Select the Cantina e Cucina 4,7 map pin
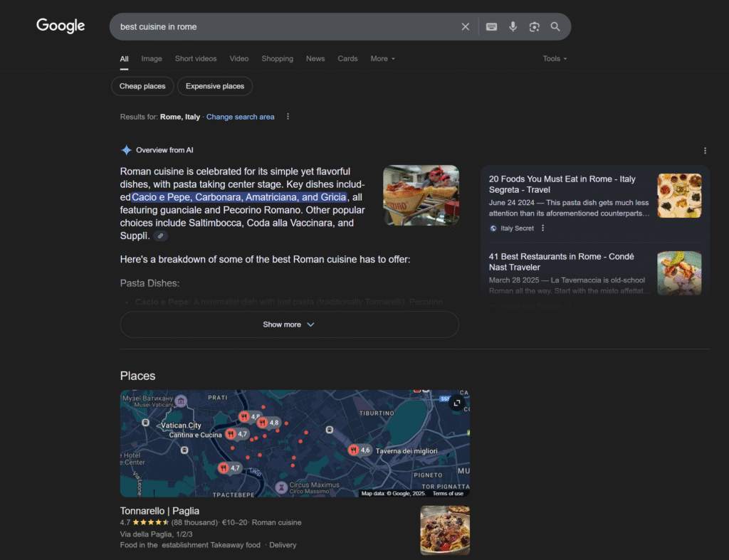The width and height of the screenshot is (729, 560). click(236, 434)
